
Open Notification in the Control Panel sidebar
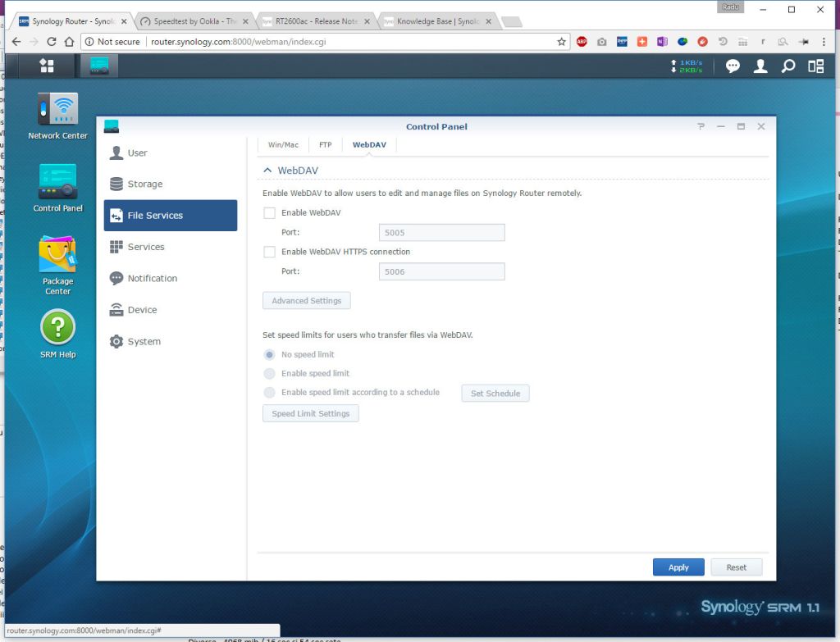171,279
